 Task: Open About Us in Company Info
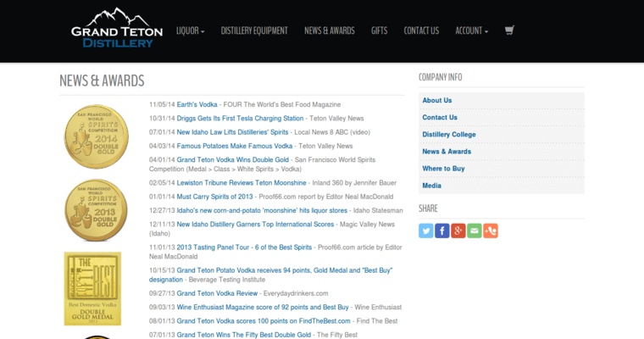(x=437, y=100)
